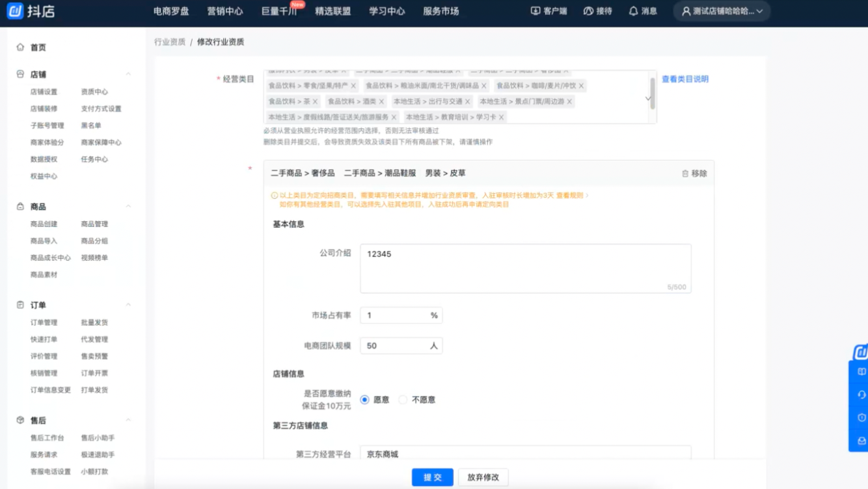Screen dimensions: 868x489
Task: Go to 营销中心 in top navigation
Action: 225,11
